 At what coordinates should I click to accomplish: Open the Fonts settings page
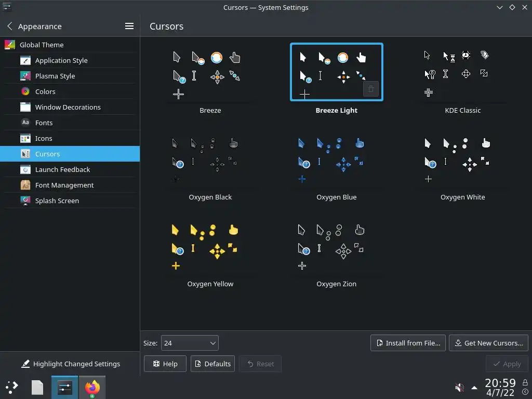[70, 123]
